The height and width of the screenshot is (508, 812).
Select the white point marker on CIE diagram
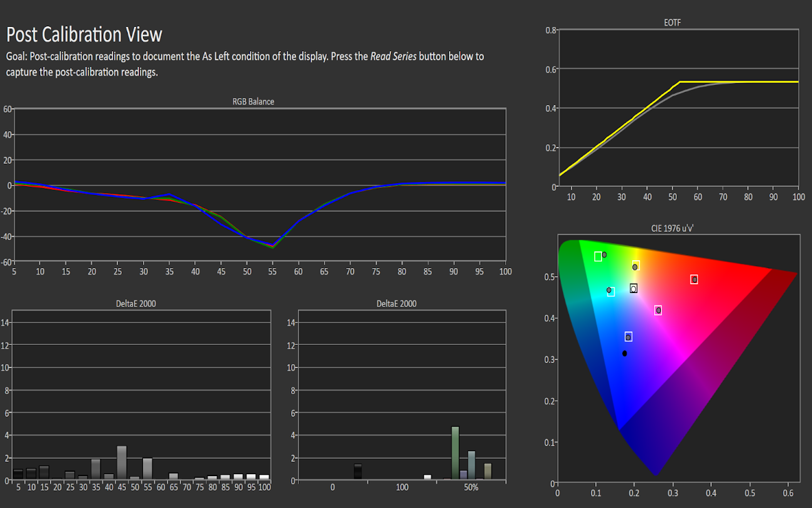pyautogui.click(x=633, y=288)
